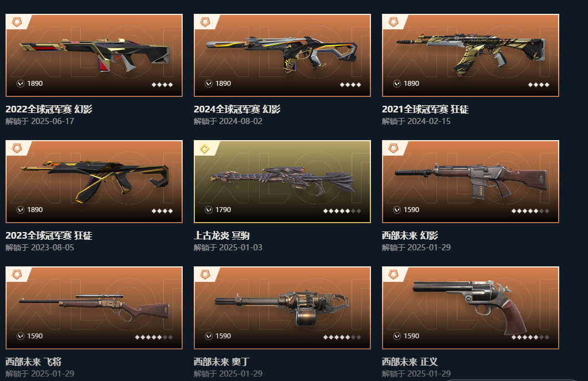Click the 1890 price on 2021全球冠军赛 狂徒 card
Image resolution: width=588 pixels, height=381 pixels.
[411, 84]
